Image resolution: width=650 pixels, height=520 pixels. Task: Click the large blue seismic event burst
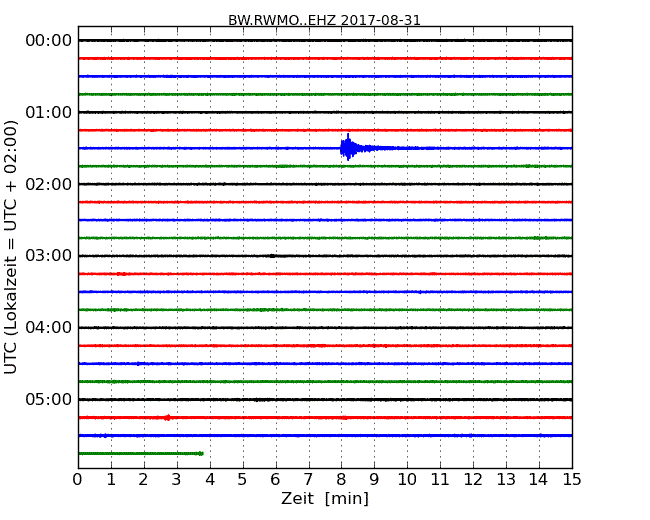click(x=350, y=148)
